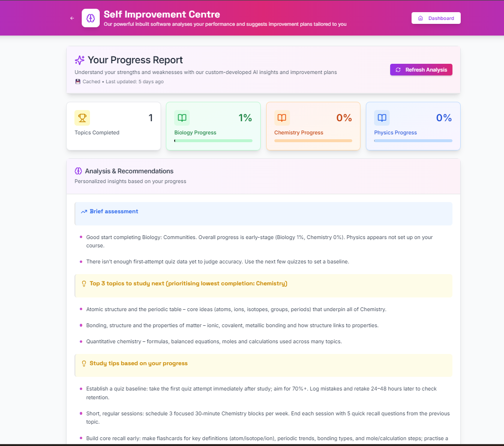The image size is (504, 446).
Task: Click the brain logo icon in header
Action: (90, 18)
